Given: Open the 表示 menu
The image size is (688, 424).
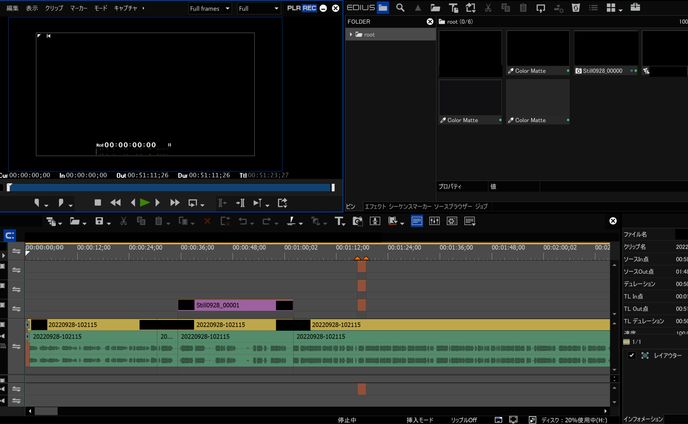Looking at the screenshot, I should (32, 8).
